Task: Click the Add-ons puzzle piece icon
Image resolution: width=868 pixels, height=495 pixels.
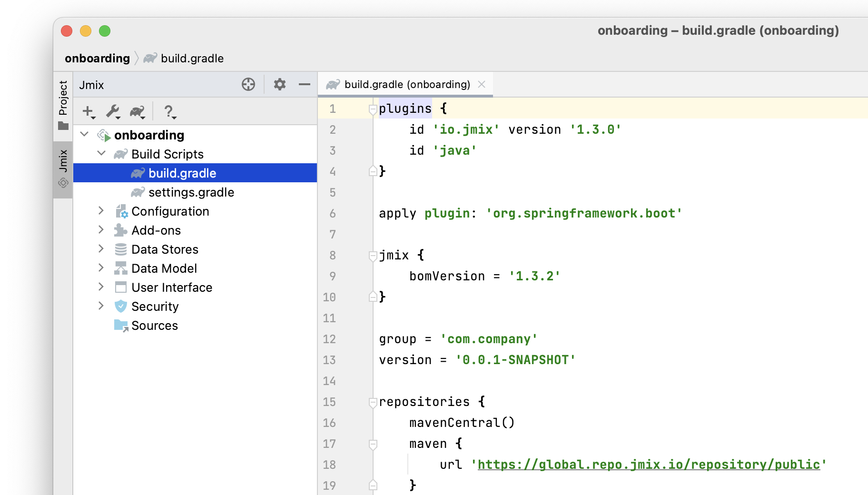Action: [121, 230]
